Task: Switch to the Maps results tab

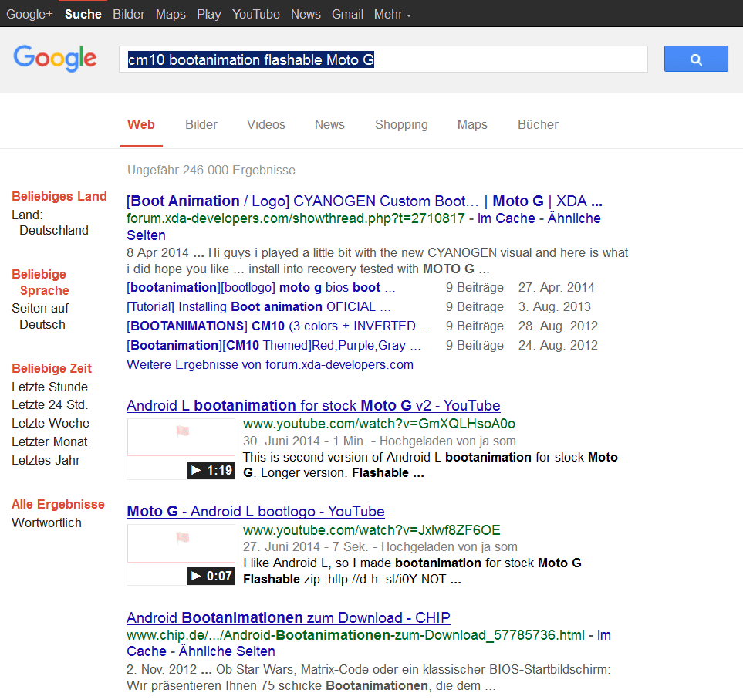Action: tap(472, 125)
